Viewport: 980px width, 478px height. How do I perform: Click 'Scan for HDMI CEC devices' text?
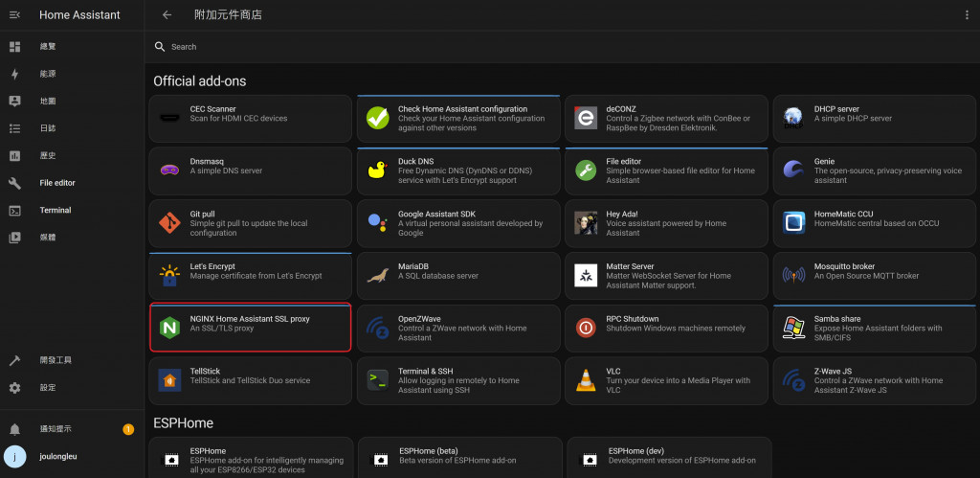click(238, 118)
